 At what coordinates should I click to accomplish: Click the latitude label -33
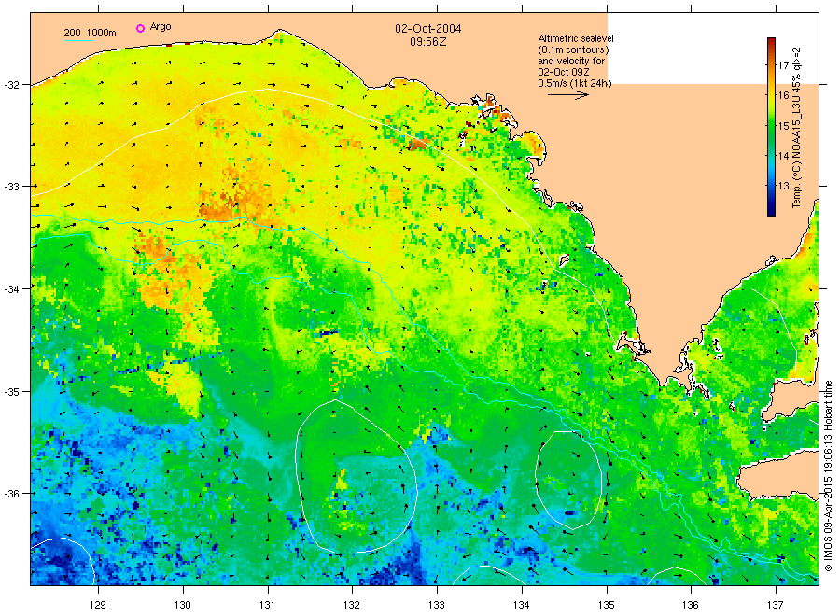12,187
